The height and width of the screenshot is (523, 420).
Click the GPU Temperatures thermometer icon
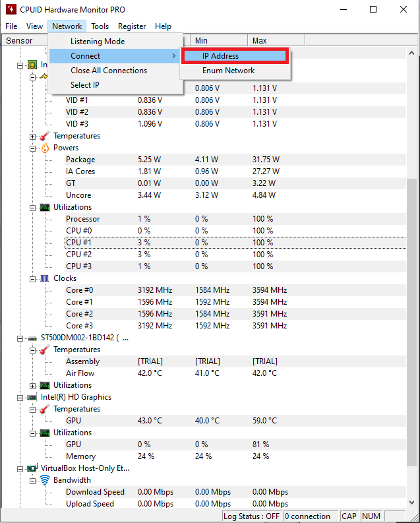pos(45,410)
